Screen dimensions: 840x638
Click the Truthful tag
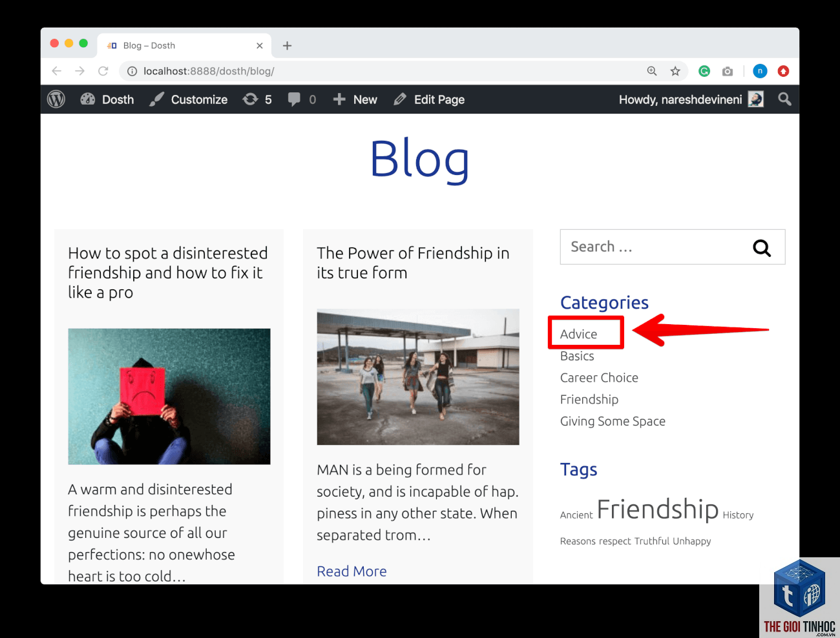pos(652,541)
